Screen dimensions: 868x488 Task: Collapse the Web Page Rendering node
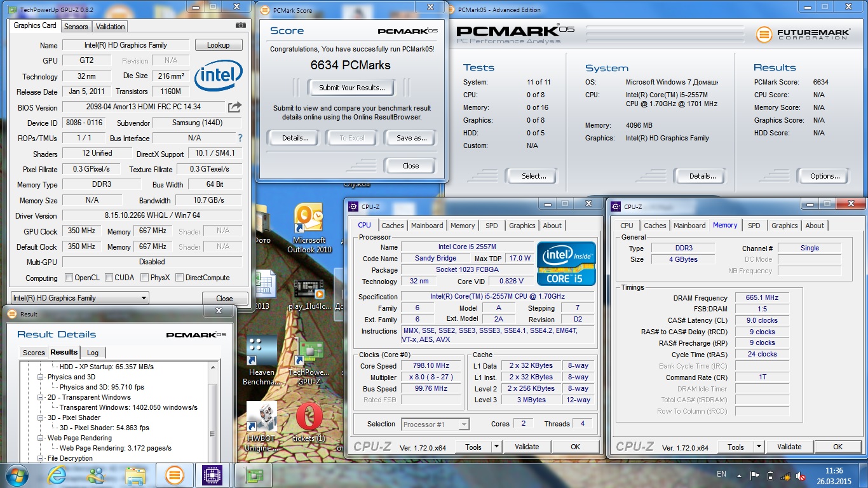(x=42, y=438)
